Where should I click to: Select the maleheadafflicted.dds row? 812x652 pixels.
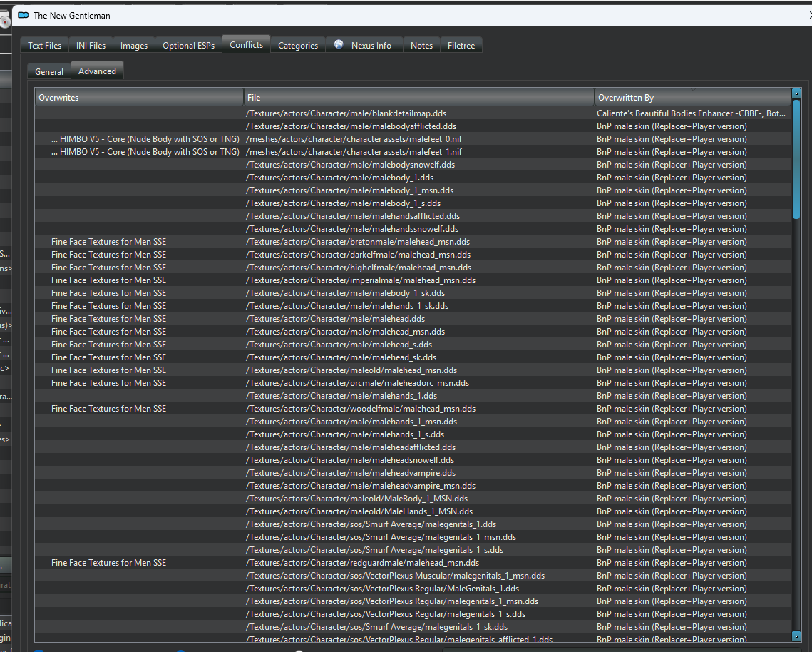click(413, 447)
